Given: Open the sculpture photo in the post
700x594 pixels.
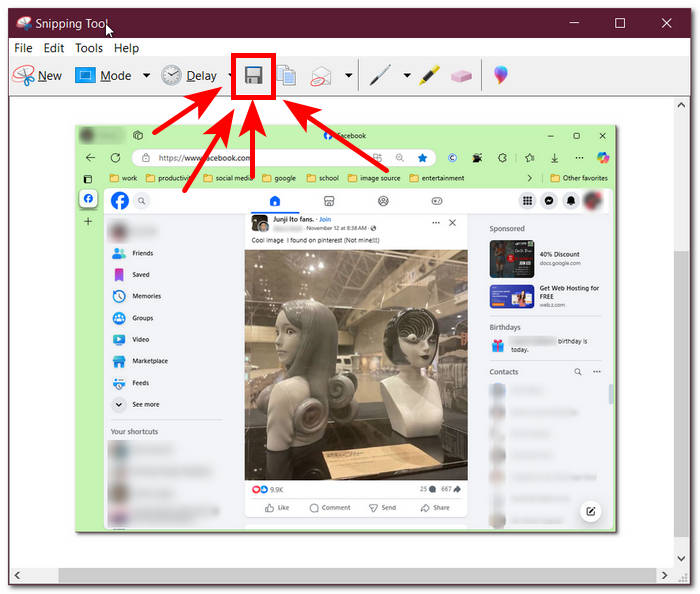Looking at the screenshot, I should point(356,365).
